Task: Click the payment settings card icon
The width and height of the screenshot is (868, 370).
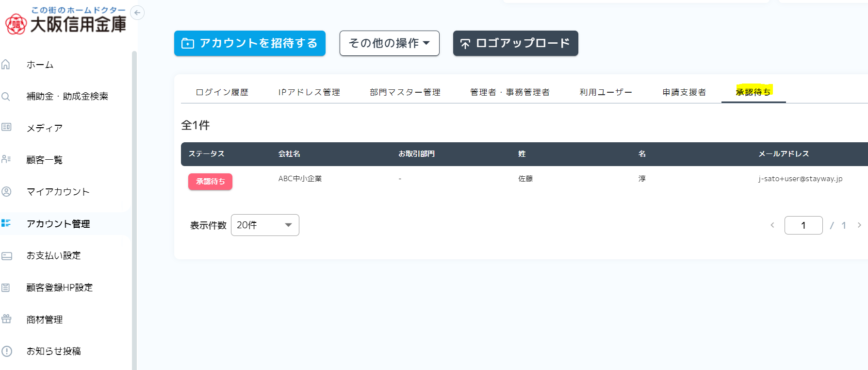Action: tap(7, 255)
